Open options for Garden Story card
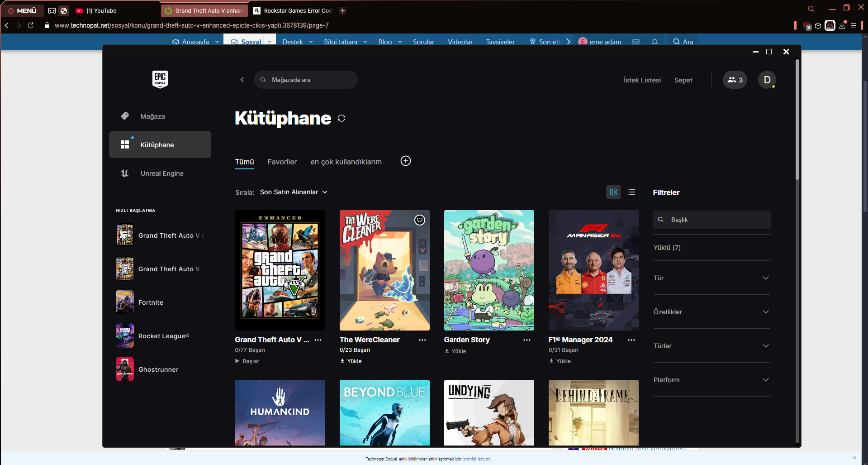868x465 pixels. click(527, 340)
